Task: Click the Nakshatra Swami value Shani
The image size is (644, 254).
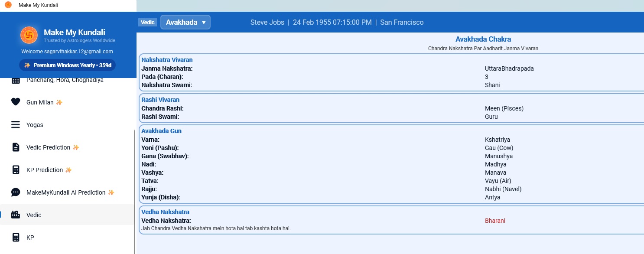Action: click(492, 85)
